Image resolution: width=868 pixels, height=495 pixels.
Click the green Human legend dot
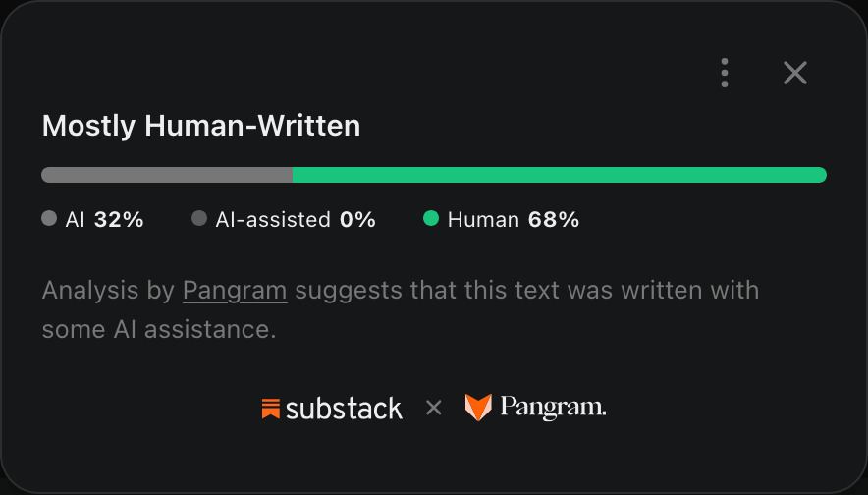431,218
